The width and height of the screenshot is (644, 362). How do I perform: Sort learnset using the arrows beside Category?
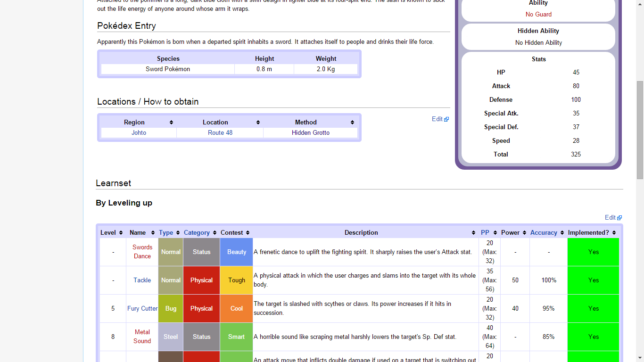pyautogui.click(x=215, y=233)
